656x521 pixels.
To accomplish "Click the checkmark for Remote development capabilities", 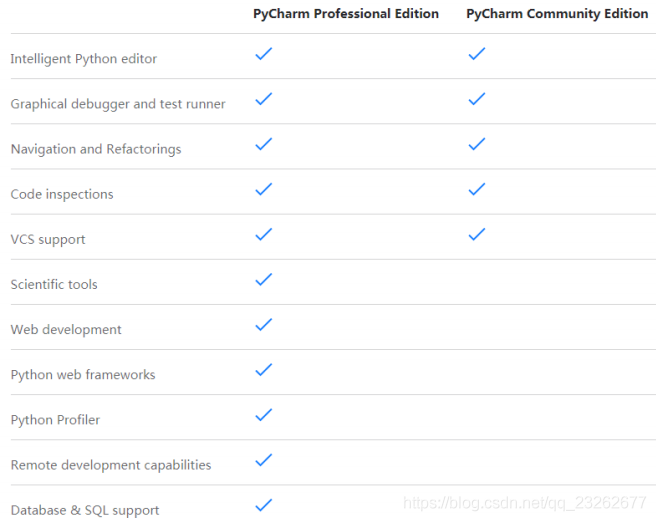I will (x=264, y=460).
